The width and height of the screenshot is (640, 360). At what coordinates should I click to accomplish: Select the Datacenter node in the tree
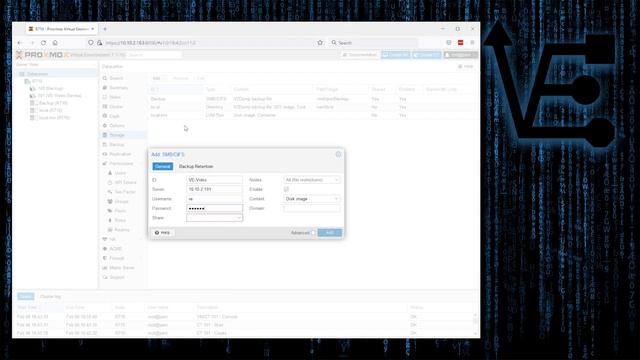pyautogui.click(x=37, y=74)
